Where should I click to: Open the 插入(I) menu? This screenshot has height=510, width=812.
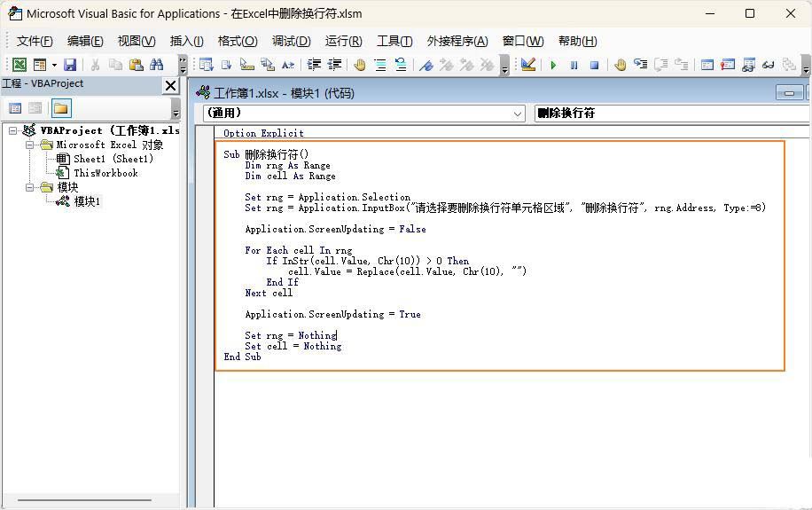pos(186,41)
